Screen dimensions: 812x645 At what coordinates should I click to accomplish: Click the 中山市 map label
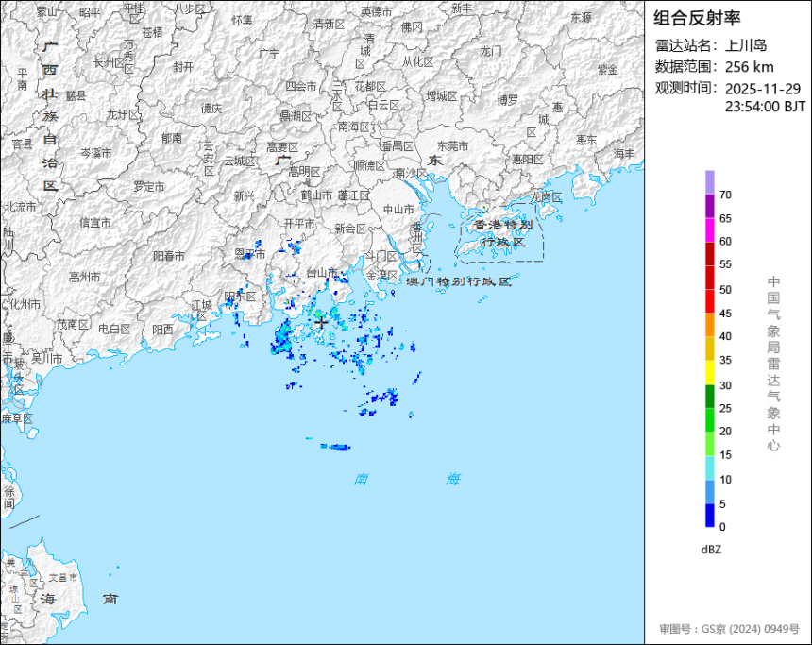pos(398,210)
